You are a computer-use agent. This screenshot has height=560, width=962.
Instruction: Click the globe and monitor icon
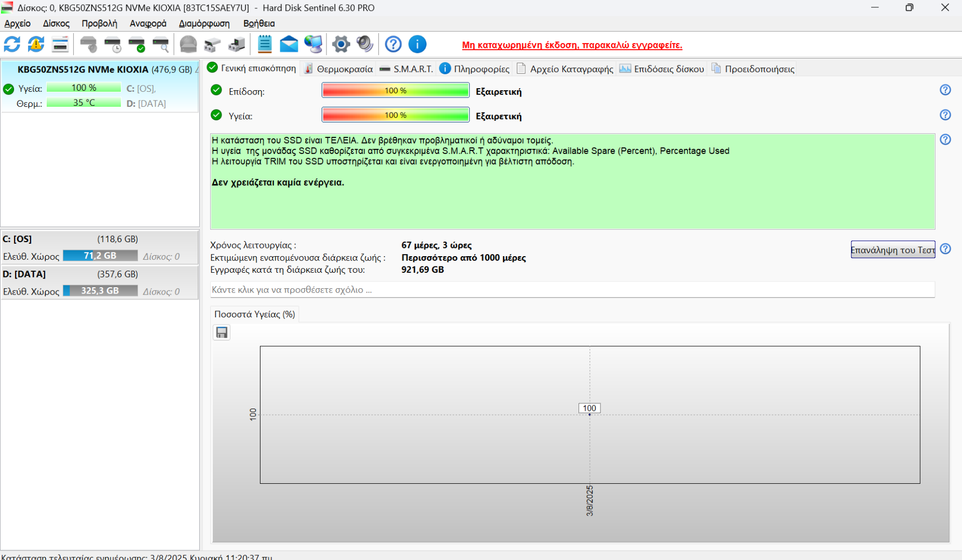pos(313,45)
